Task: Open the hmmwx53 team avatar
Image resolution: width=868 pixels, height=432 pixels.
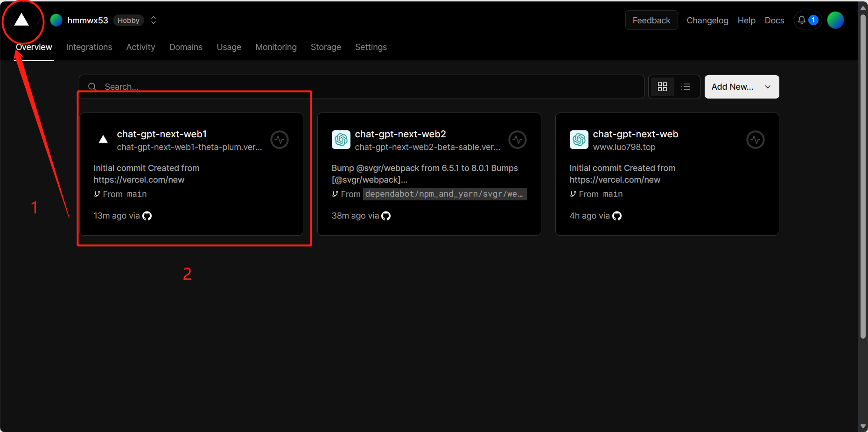Action: point(56,20)
